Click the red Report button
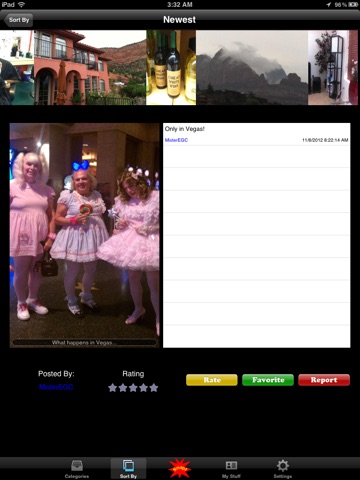 click(x=324, y=380)
